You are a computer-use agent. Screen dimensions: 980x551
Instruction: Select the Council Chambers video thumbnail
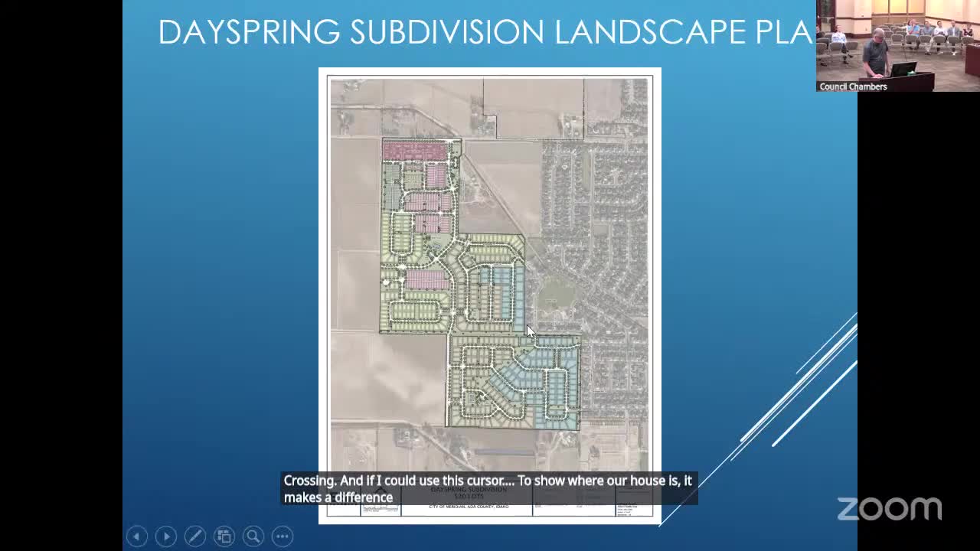(x=897, y=46)
